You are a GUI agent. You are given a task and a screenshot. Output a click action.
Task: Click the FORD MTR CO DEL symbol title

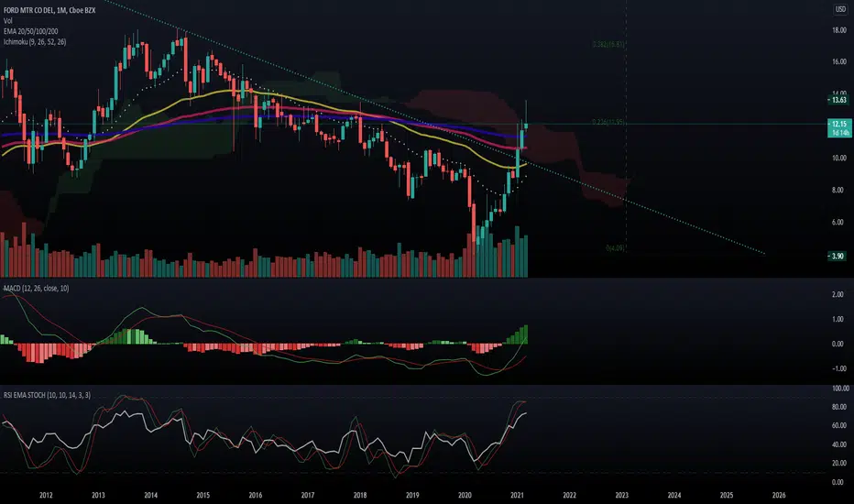point(49,10)
